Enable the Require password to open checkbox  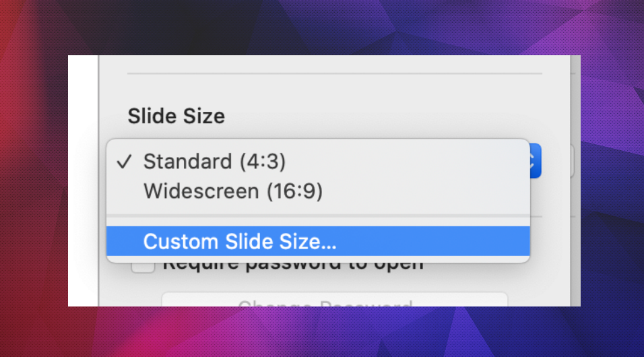(141, 265)
